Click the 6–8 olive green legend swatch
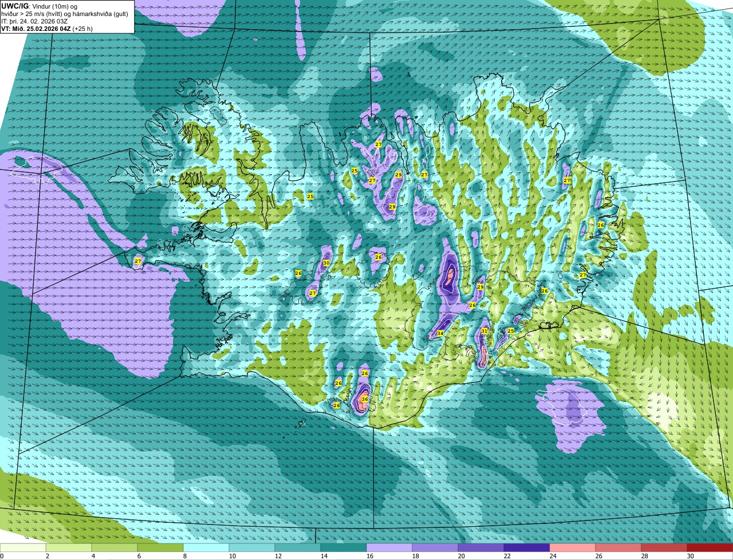This screenshot has height=560, width=733. (160, 547)
